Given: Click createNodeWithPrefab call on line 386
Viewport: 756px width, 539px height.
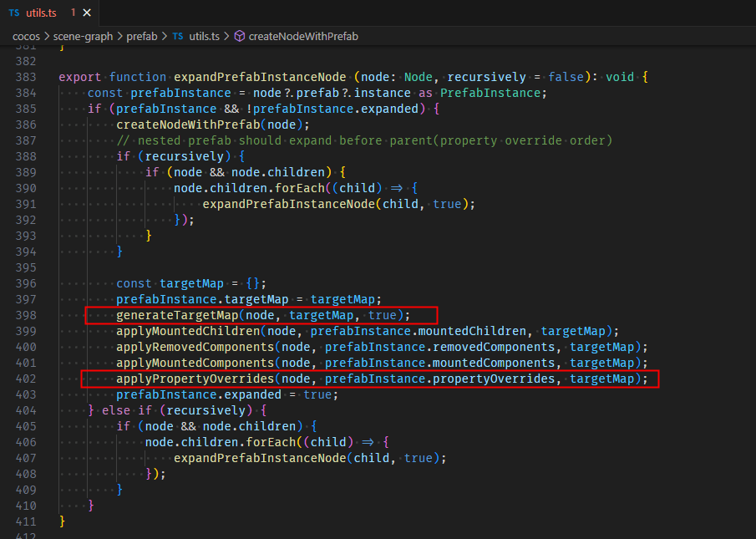Looking at the screenshot, I should [188, 125].
